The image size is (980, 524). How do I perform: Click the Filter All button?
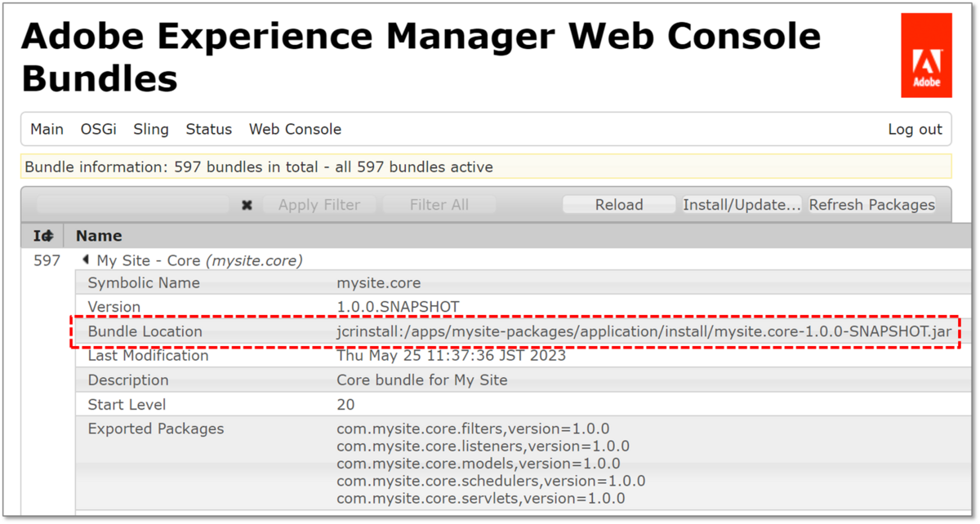coord(439,205)
